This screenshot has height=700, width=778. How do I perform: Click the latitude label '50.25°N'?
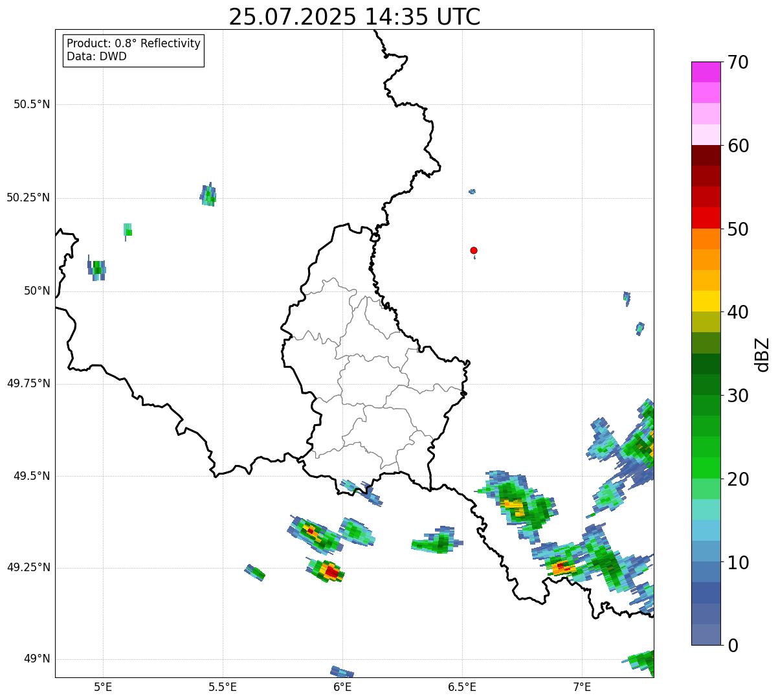tap(28, 198)
